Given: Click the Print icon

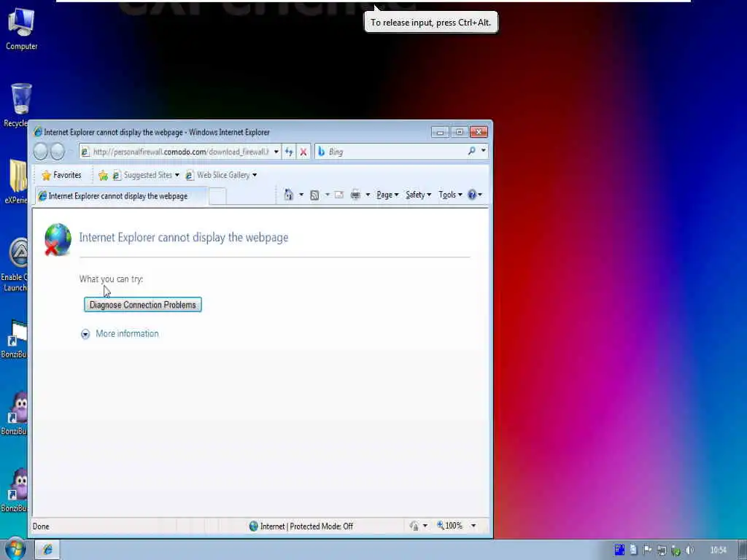Looking at the screenshot, I should (x=355, y=195).
